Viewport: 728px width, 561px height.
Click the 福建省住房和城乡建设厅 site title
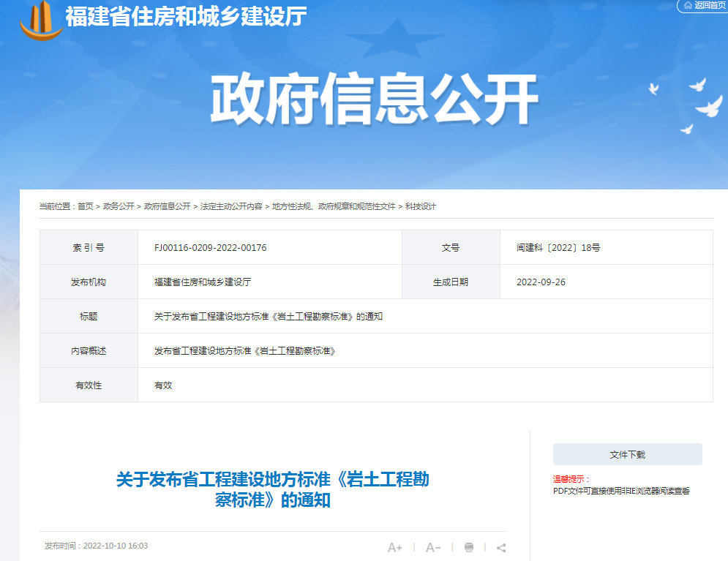[186, 16]
